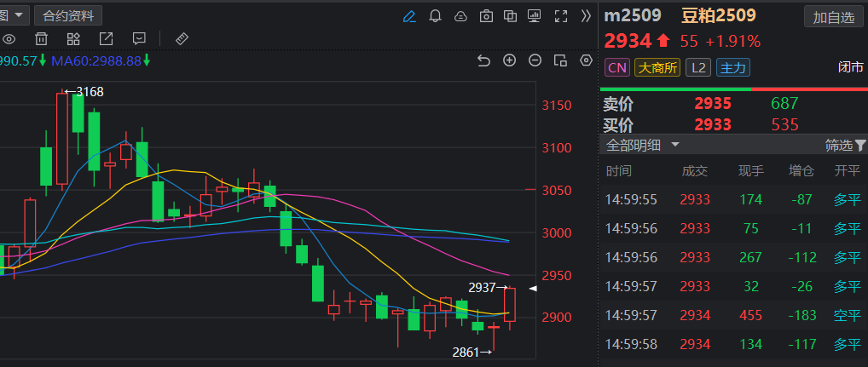Click the cloud sync icon
The image size is (868, 367).
coord(460,16)
